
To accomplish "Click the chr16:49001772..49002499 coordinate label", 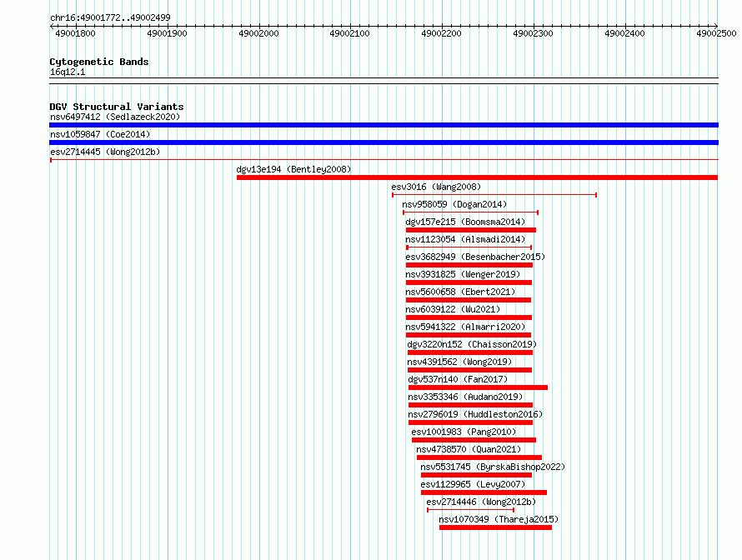I will point(110,17).
